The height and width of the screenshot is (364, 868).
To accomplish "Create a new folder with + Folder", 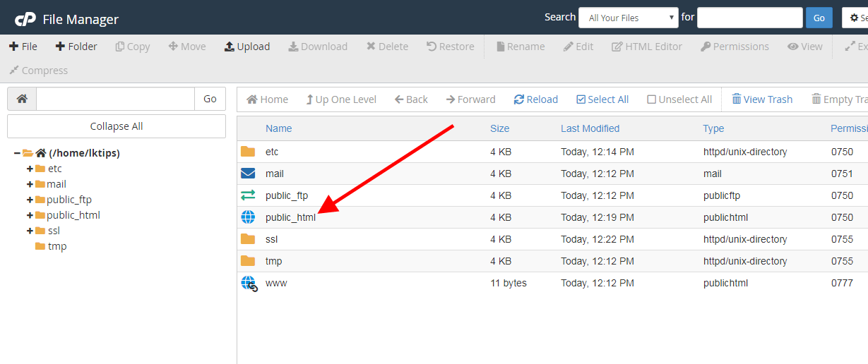I will click(x=76, y=47).
